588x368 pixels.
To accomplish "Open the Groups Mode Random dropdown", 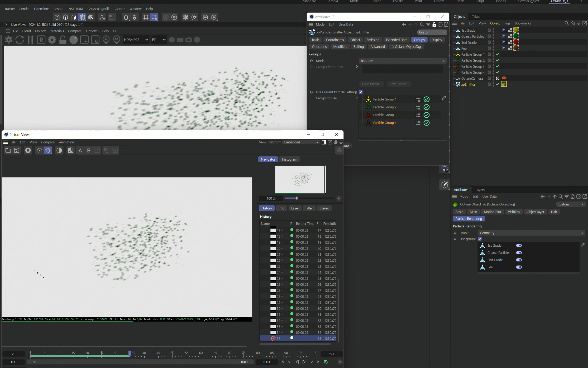I will 402,61.
